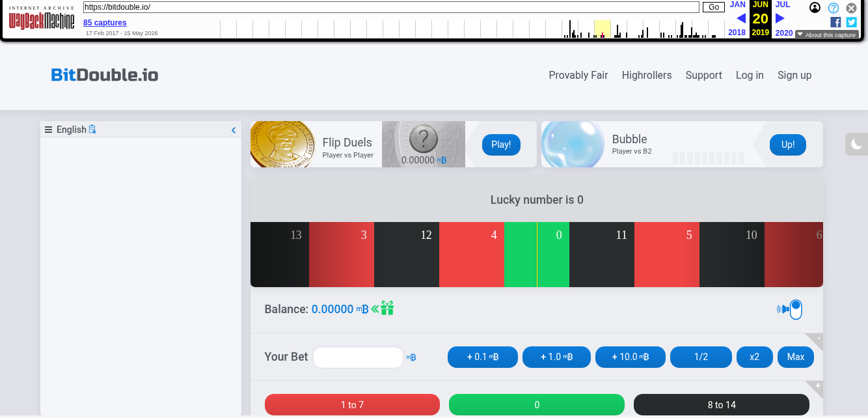Click the green double-chevron beside balance

pyautogui.click(x=375, y=309)
